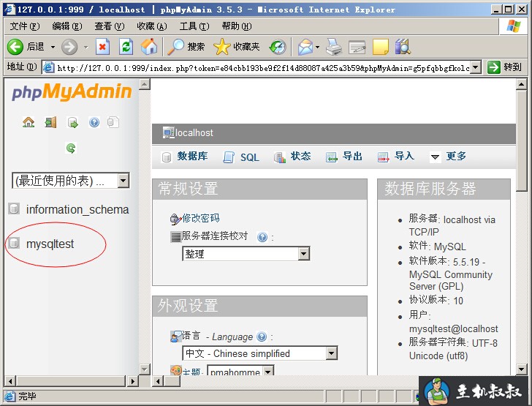Click the information_schema database icon
This screenshot has height=406, width=532.
[x=14, y=208]
